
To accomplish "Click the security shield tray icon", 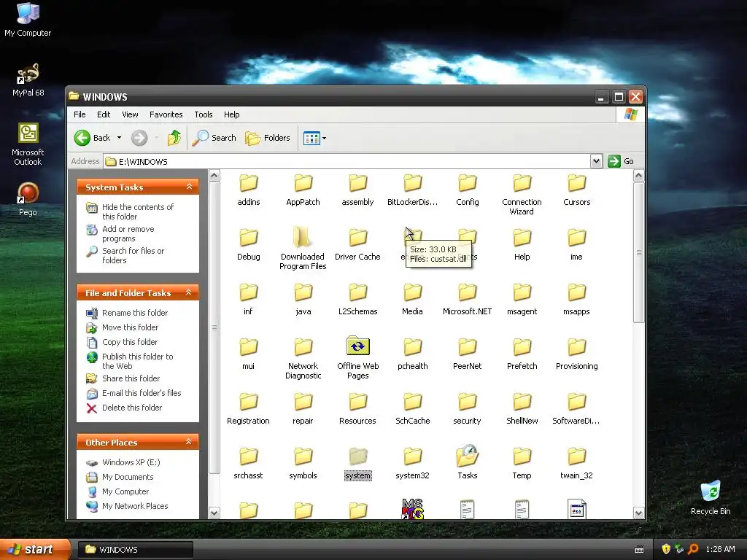I will click(666, 549).
